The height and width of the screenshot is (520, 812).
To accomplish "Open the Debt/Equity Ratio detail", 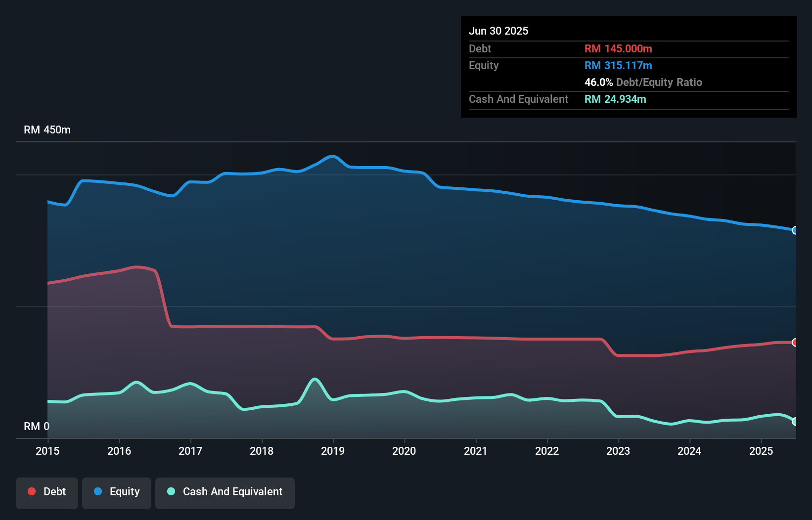I will (x=643, y=83).
